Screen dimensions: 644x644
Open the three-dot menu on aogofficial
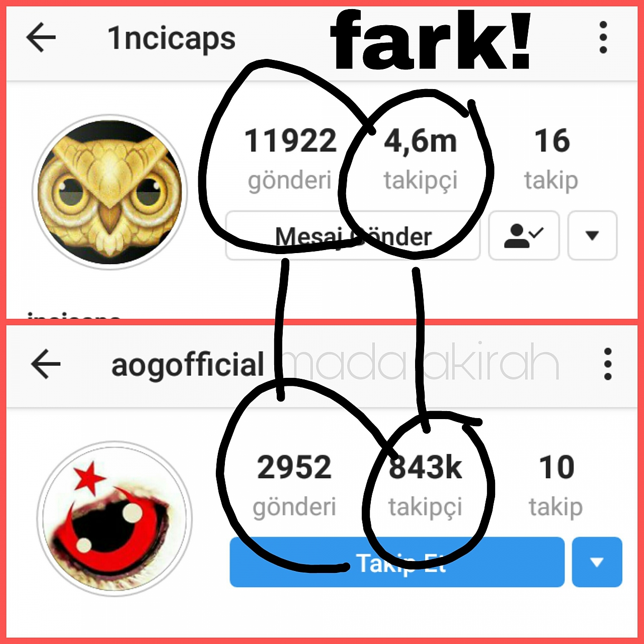pos(608,364)
